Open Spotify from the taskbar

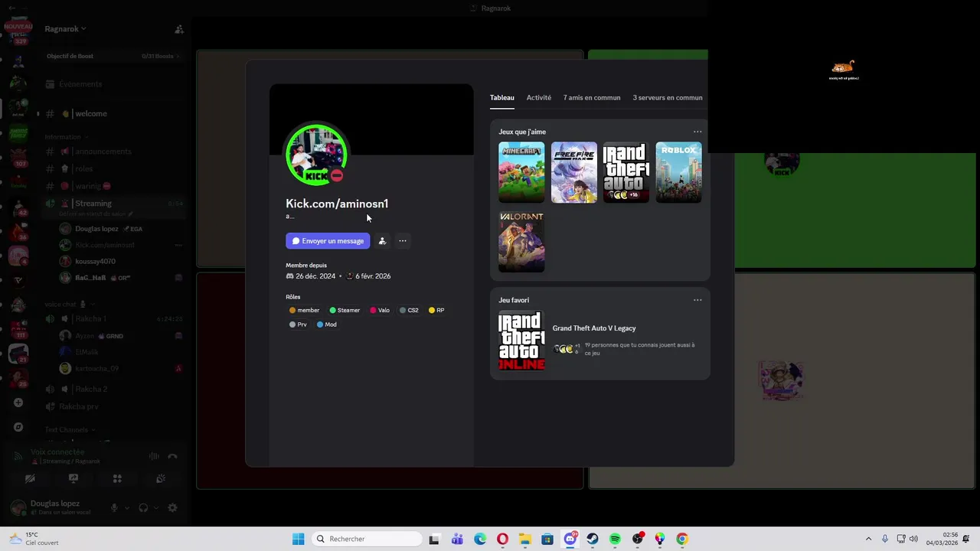pyautogui.click(x=615, y=539)
